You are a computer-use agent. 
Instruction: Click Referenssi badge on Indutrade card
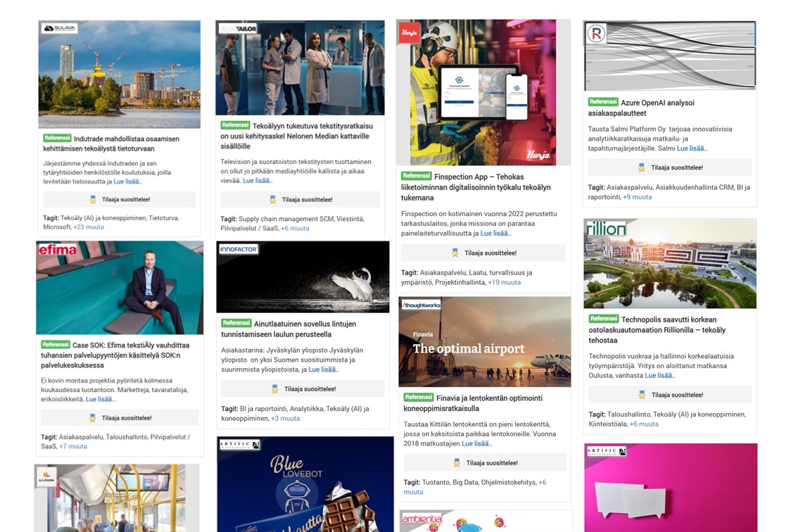point(57,138)
